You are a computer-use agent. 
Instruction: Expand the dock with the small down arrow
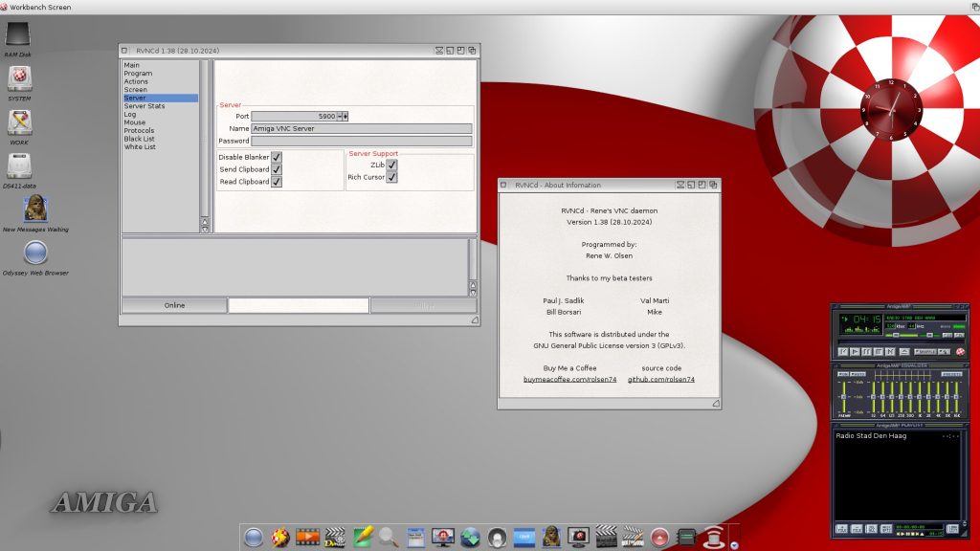[734, 544]
